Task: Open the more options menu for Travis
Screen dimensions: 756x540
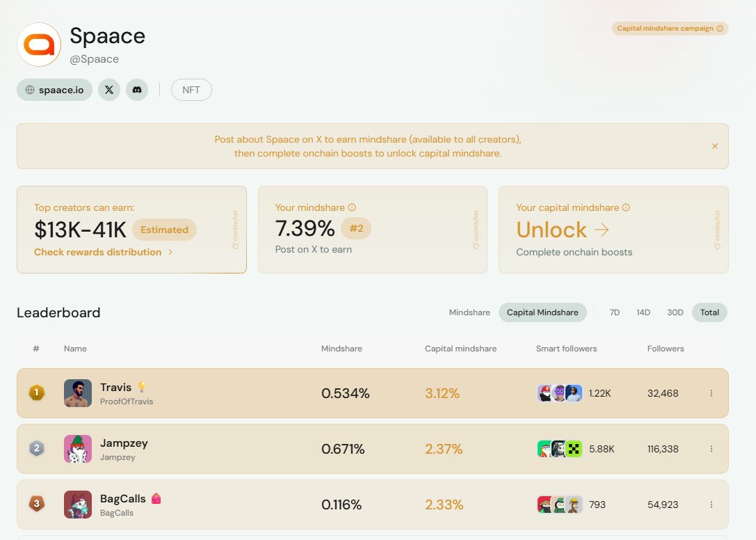Action: coord(711,393)
